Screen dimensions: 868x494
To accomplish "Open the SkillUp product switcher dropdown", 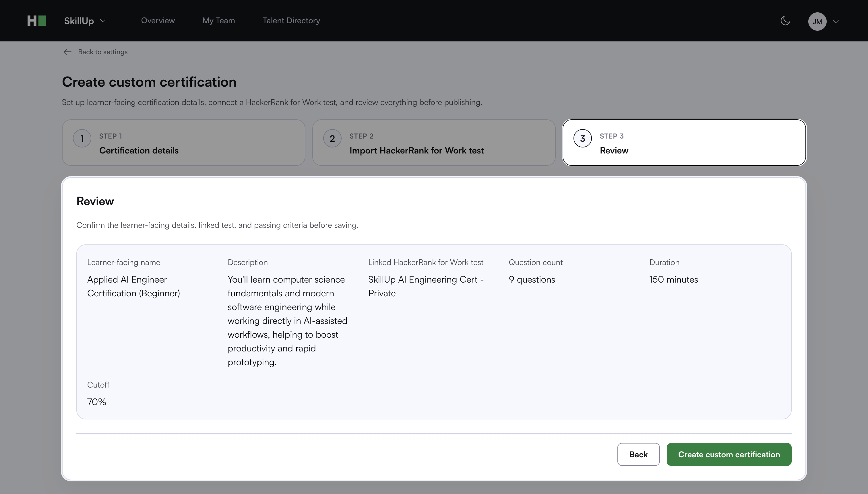I will pos(85,21).
